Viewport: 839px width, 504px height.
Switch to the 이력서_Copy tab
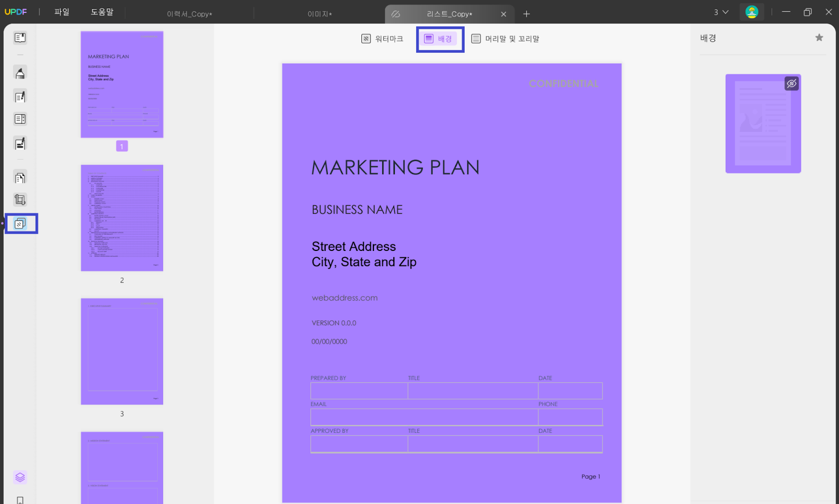pos(189,14)
